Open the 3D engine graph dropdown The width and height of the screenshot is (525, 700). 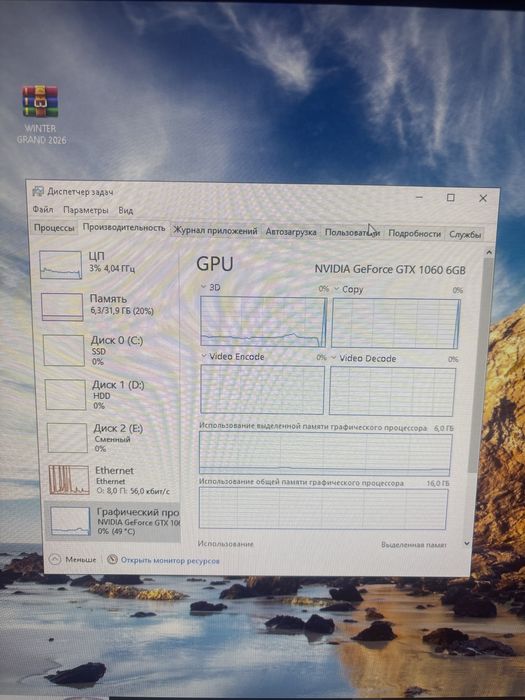coord(204,287)
